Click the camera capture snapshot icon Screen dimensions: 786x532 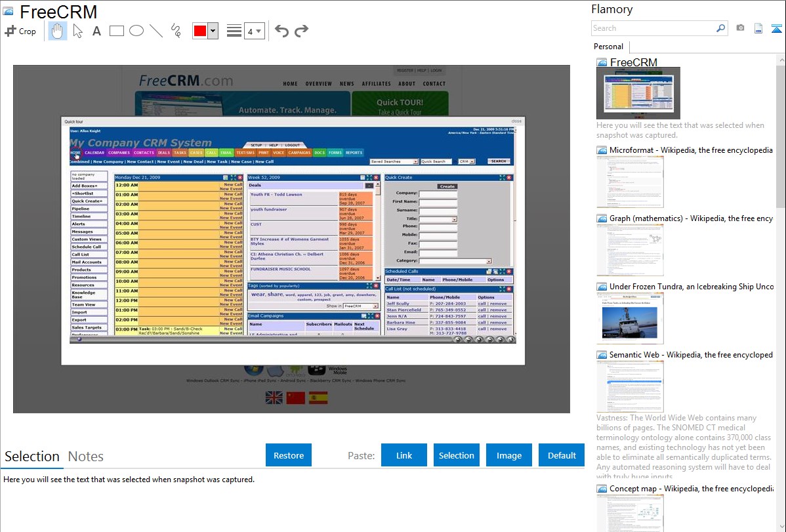[x=740, y=28]
